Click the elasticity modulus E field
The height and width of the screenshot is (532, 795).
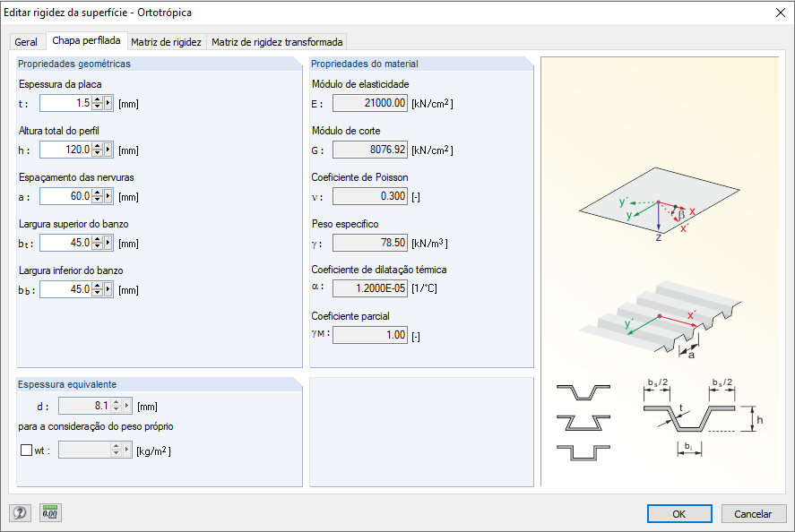(370, 103)
